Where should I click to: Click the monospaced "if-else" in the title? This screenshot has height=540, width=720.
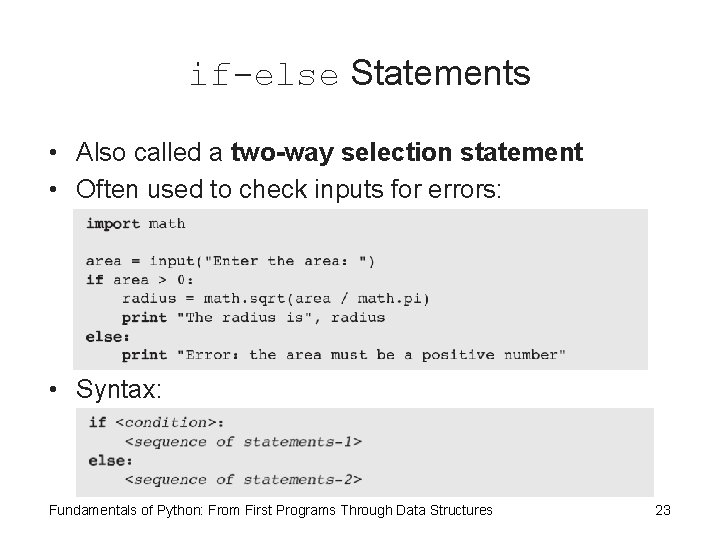(x=265, y=75)
